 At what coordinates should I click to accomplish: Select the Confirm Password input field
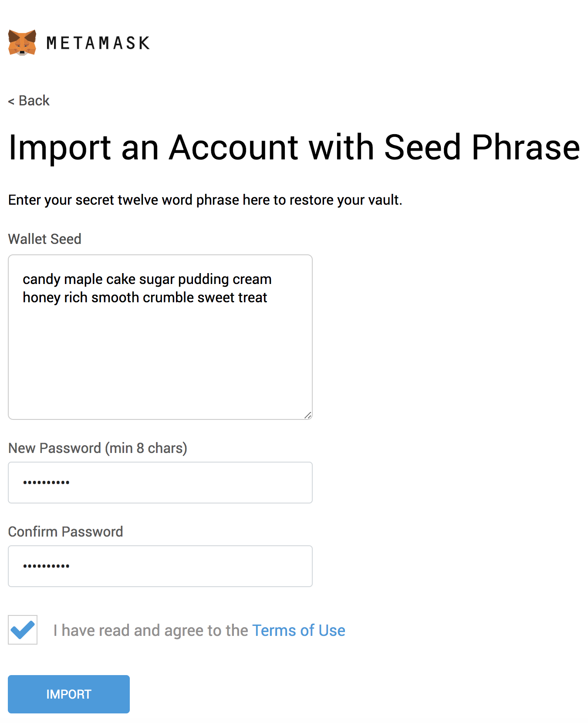tap(160, 566)
